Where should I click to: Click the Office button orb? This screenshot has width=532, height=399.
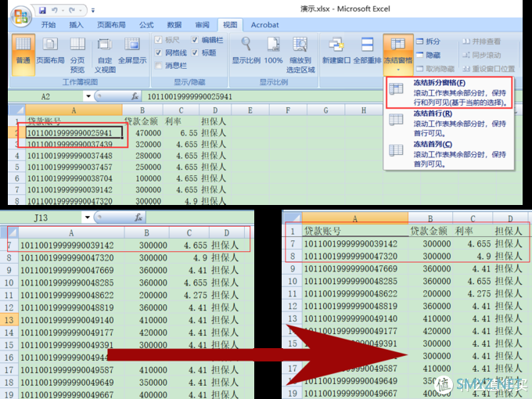click(x=21, y=16)
